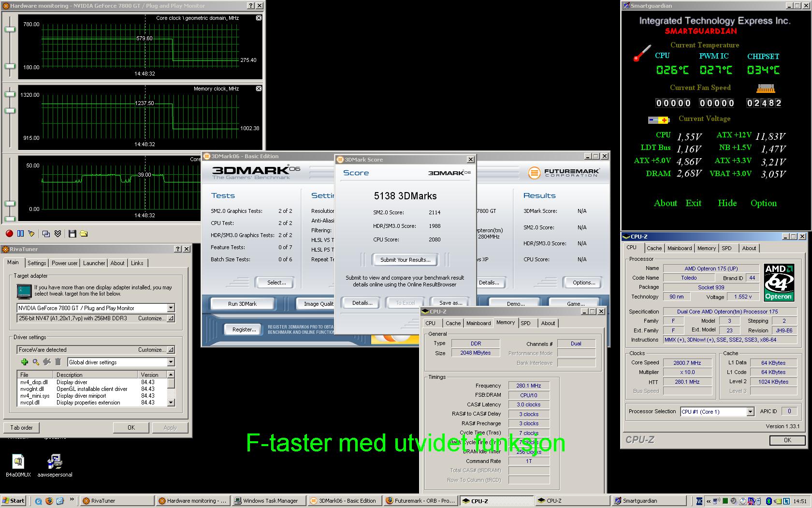Click the green plus add icon in RivaTuner
The image size is (812, 508).
pyautogui.click(x=25, y=362)
